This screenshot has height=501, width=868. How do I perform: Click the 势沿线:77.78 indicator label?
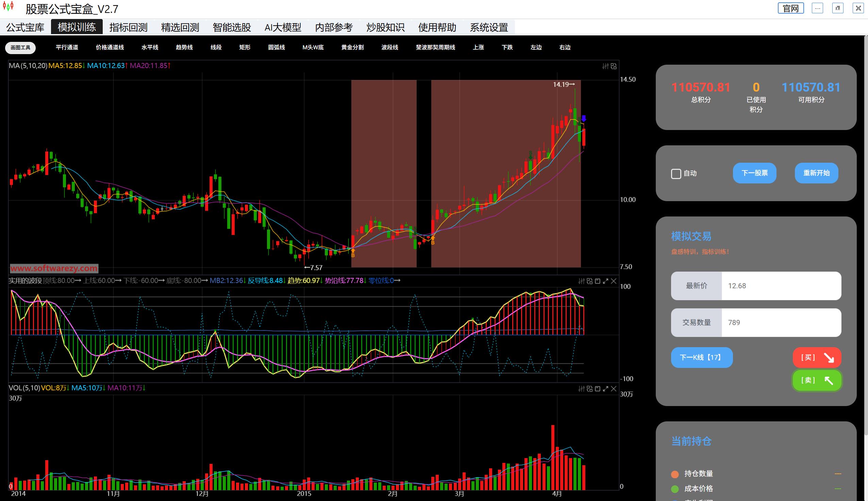tap(346, 281)
